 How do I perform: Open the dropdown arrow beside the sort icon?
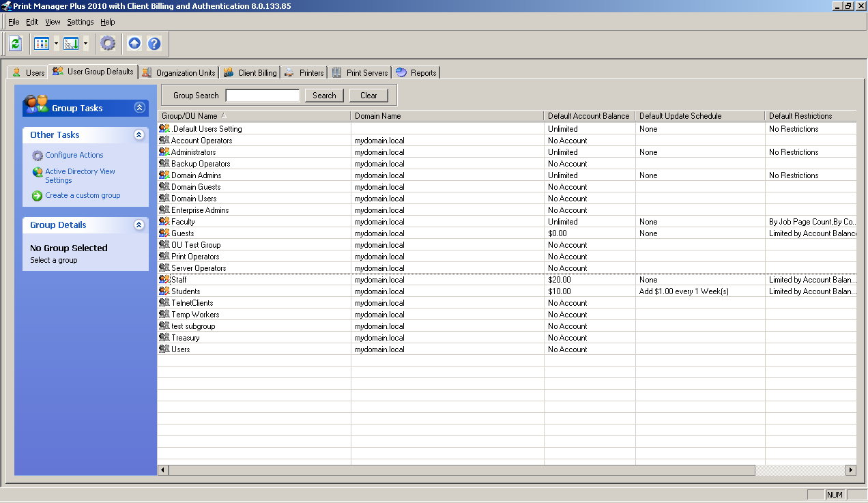pos(85,44)
